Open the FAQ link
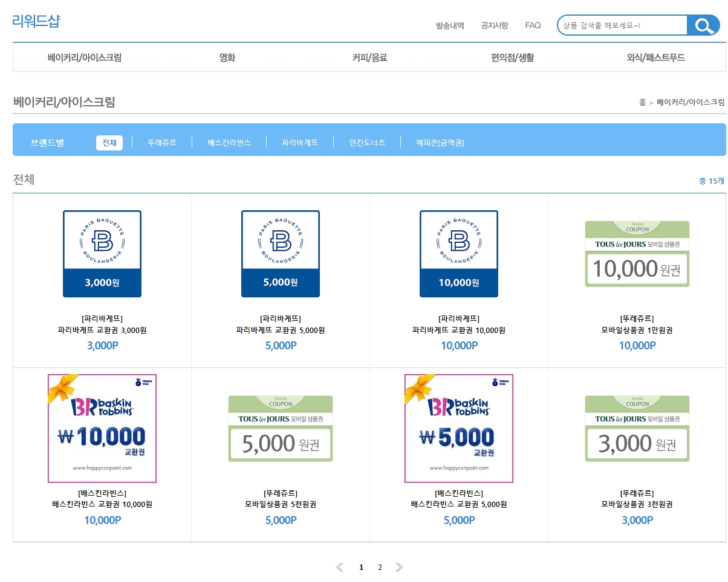The width and height of the screenshot is (728, 582). [533, 25]
